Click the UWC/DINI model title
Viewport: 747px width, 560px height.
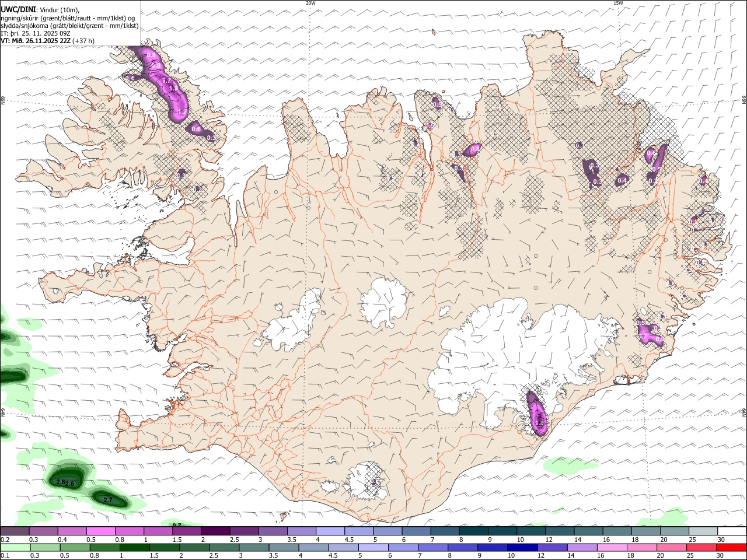(19, 10)
